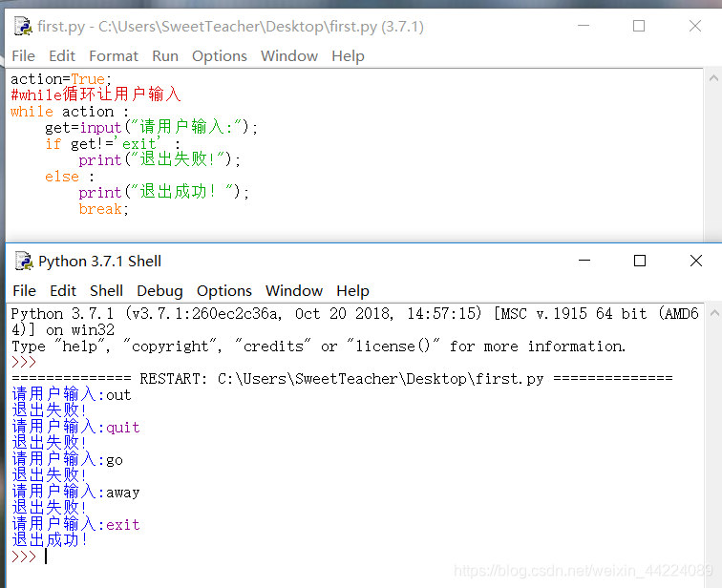Maximize the first.py editor window
This screenshot has height=588, width=722.
click(x=639, y=26)
